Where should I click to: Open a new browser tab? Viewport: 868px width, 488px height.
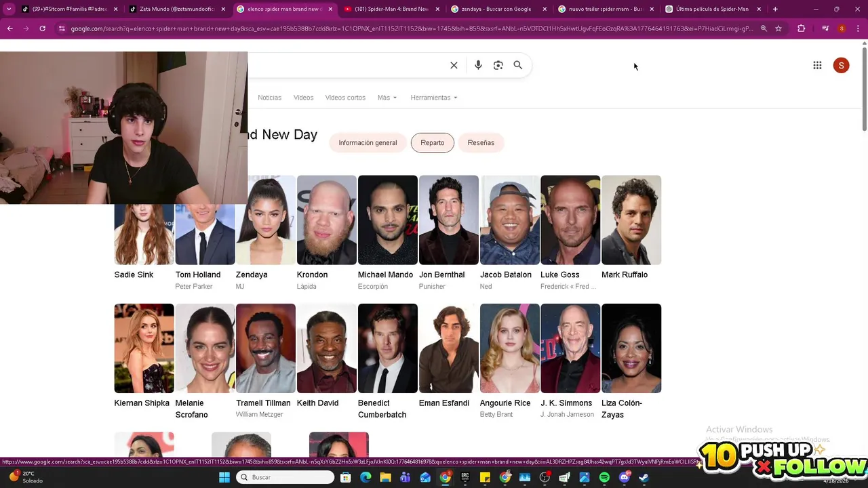tap(775, 9)
